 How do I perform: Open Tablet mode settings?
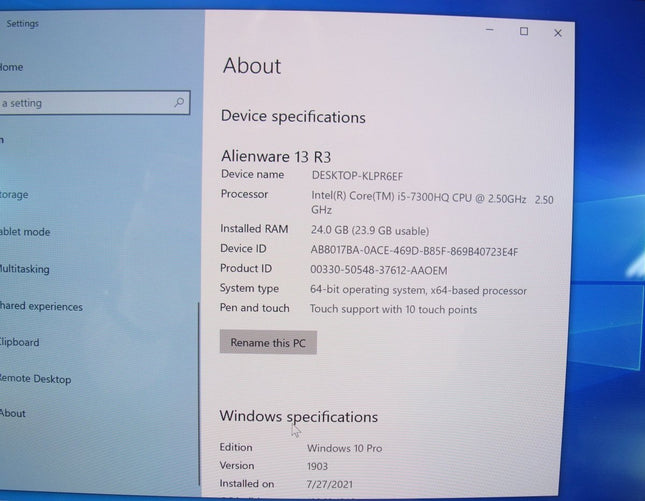[x=25, y=232]
